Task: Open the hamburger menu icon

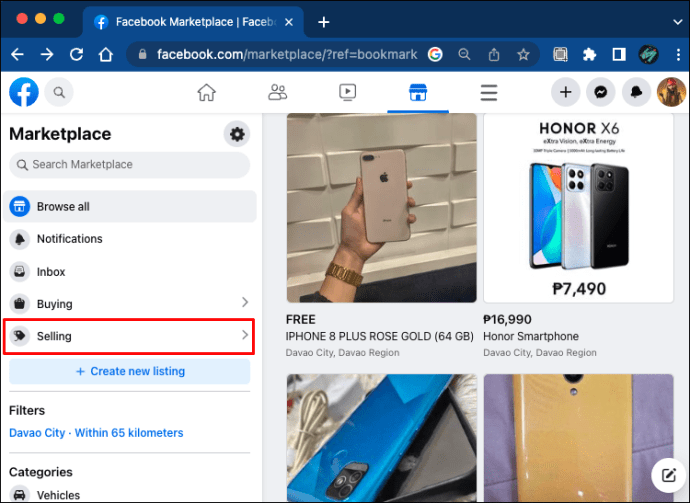Action: coord(488,92)
